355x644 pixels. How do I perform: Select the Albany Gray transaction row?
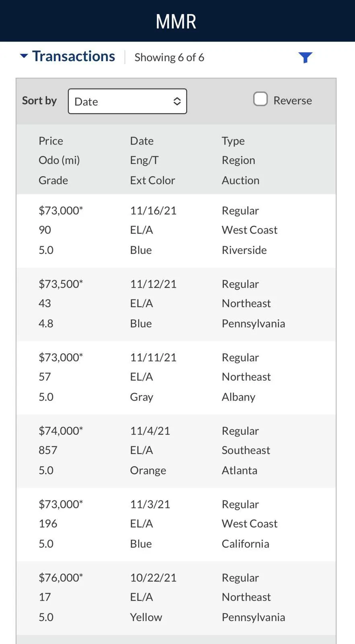click(x=176, y=378)
